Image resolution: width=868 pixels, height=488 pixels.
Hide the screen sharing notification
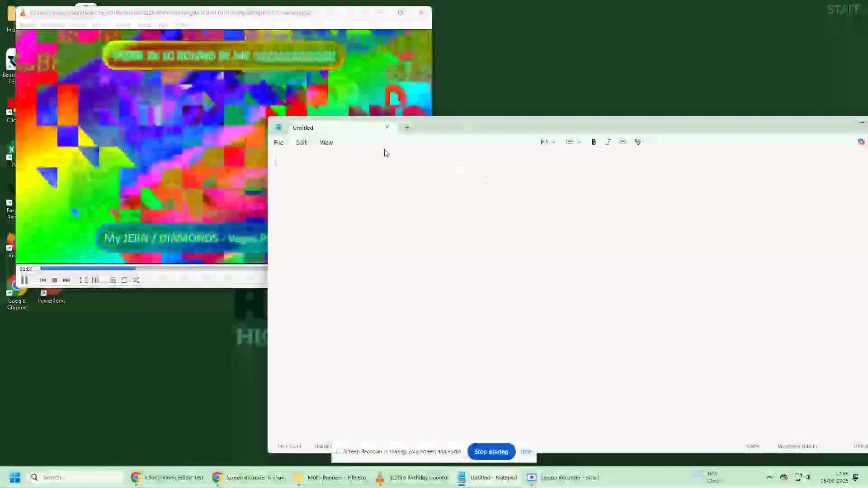click(526, 451)
